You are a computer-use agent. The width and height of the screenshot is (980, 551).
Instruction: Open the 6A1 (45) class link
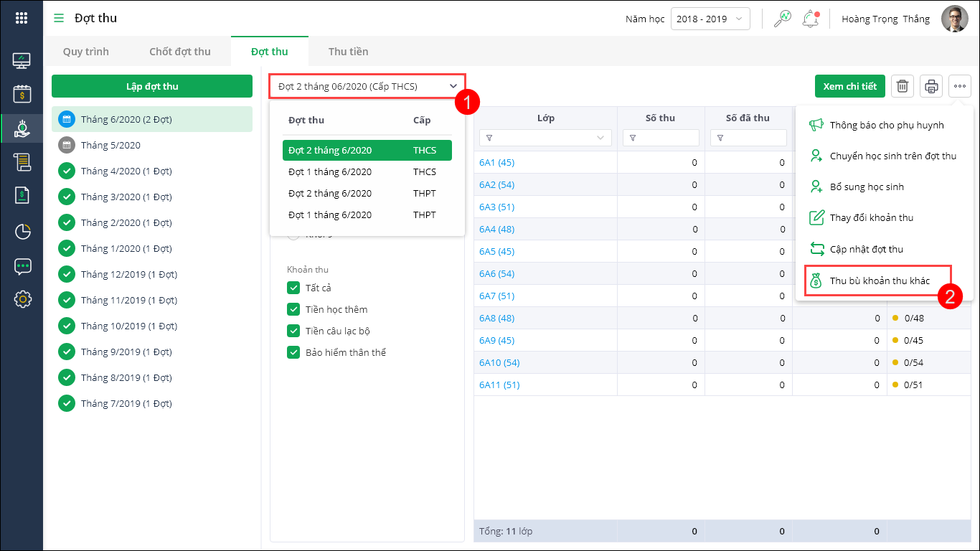pos(496,162)
